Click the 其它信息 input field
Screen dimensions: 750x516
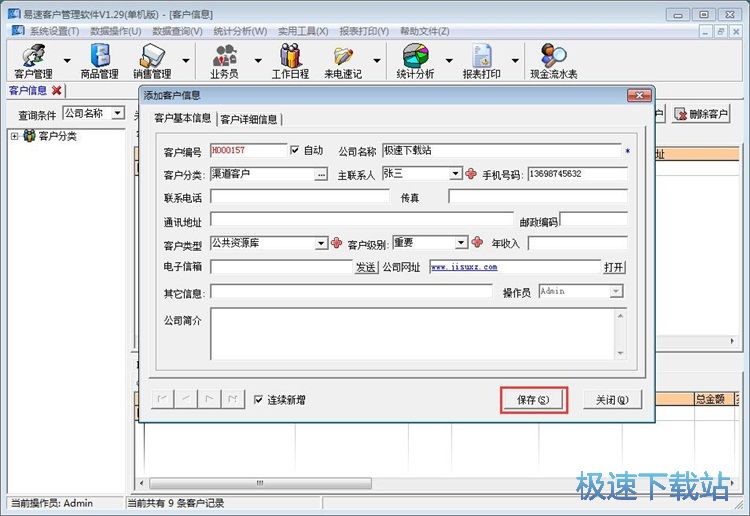[351, 291]
